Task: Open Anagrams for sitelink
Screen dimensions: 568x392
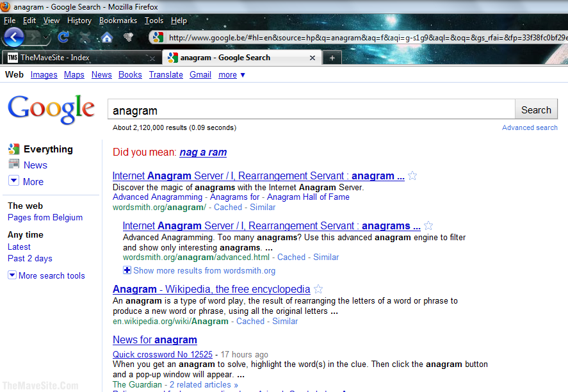Action: coord(235,197)
